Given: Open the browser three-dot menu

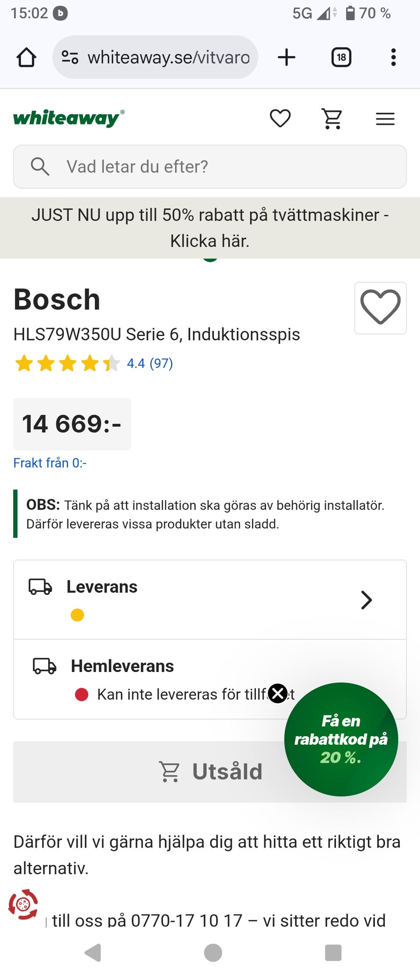Looking at the screenshot, I should [393, 57].
